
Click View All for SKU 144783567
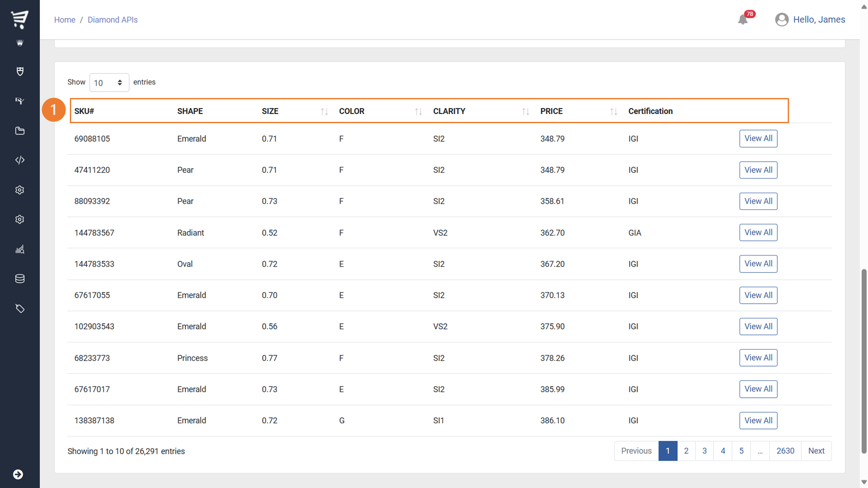758,233
